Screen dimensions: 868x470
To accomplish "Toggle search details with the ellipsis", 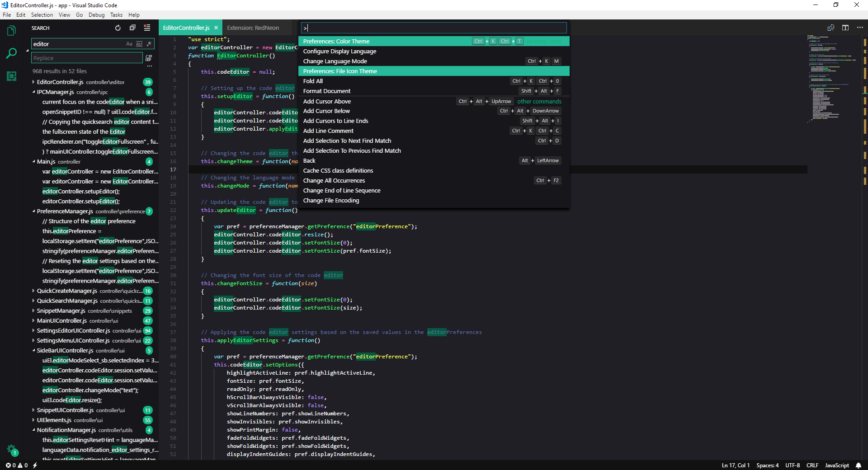I will (150, 66).
